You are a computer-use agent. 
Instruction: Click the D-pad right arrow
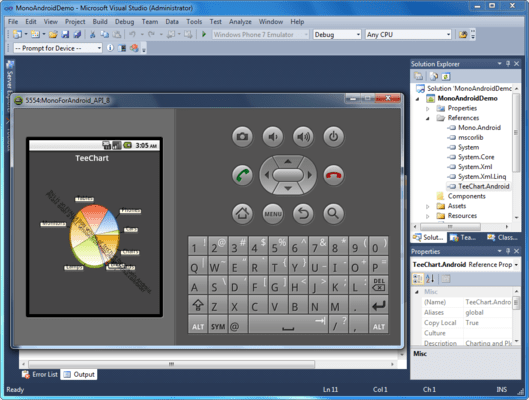309,175
